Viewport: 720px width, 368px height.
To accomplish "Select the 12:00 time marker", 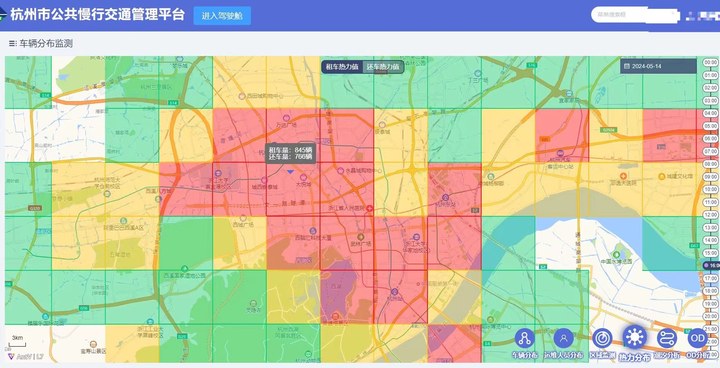I will 710,215.
